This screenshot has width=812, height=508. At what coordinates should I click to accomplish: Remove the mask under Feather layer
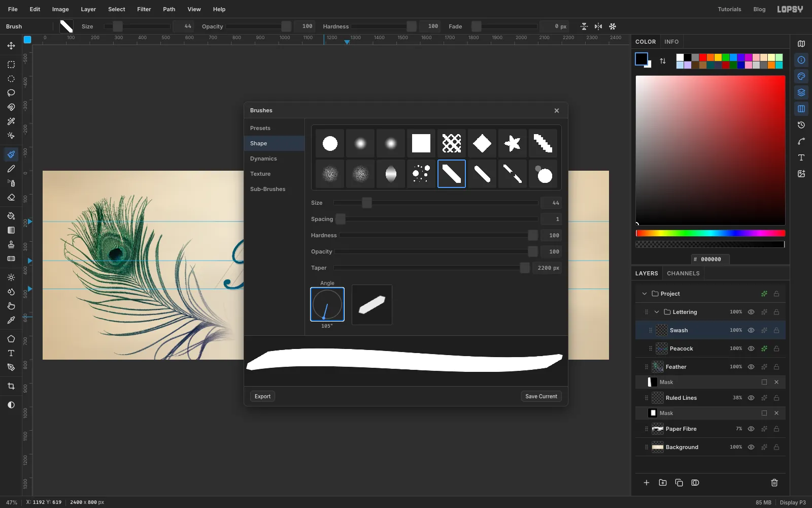pyautogui.click(x=776, y=382)
